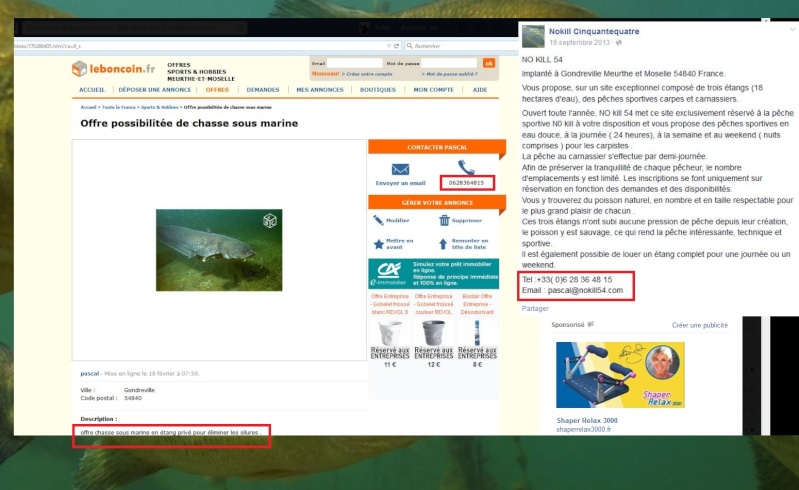Open the AIDE menu item
Viewport: 799px width, 490px height.
tap(480, 90)
